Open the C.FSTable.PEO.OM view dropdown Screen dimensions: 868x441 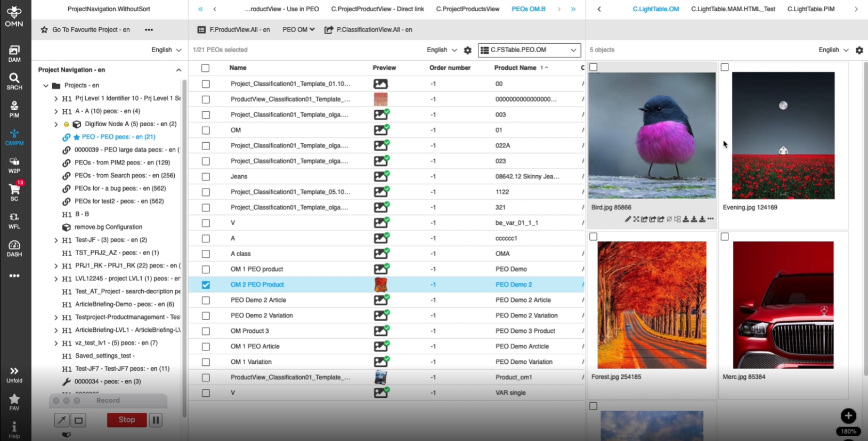[529, 50]
